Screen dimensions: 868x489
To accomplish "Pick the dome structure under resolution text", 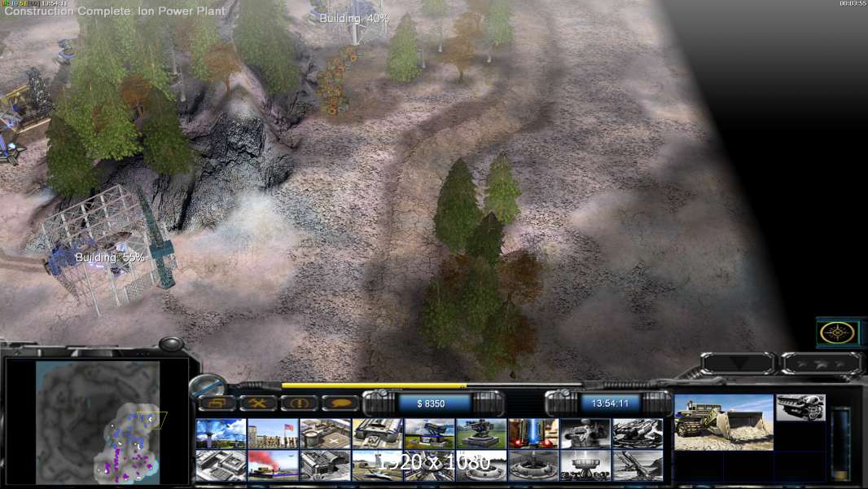I will (x=429, y=465).
